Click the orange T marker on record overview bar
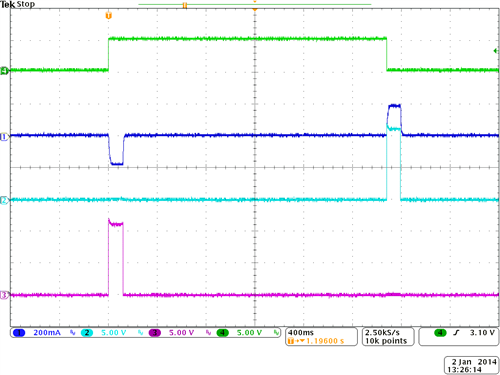Screen dimensions: 500x375 pos(185,5)
